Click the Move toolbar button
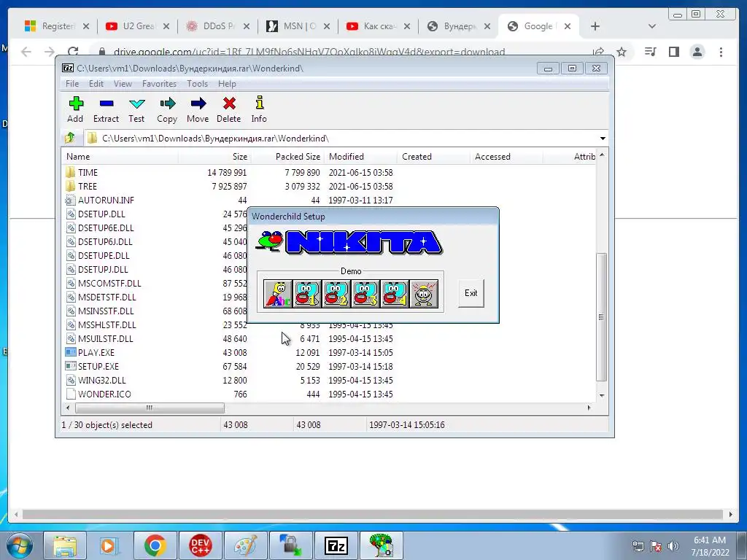The width and height of the screenshot is (747, 560). (x=198, y=109)
